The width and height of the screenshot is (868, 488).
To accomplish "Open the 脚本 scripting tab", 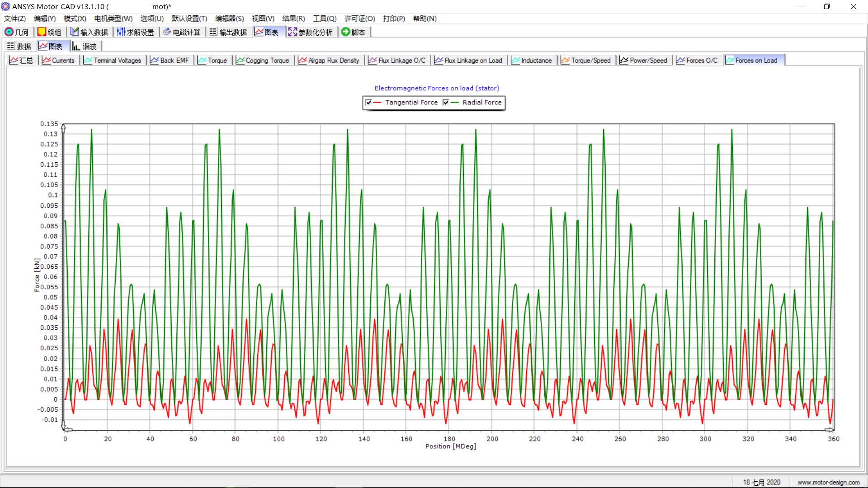I will [x=354, y=32].
